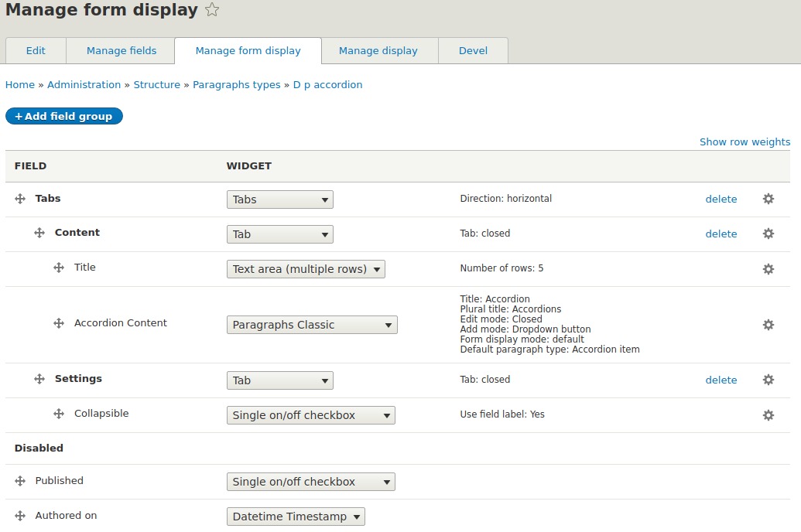Switch to the Devel tab
Image resolution: width=801 pixels, height=532 pixels.
point(473,49)
